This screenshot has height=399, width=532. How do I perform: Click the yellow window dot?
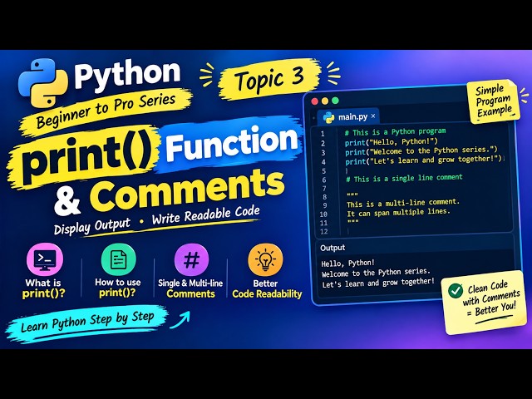pyautogui.click(x=325, y=101)
